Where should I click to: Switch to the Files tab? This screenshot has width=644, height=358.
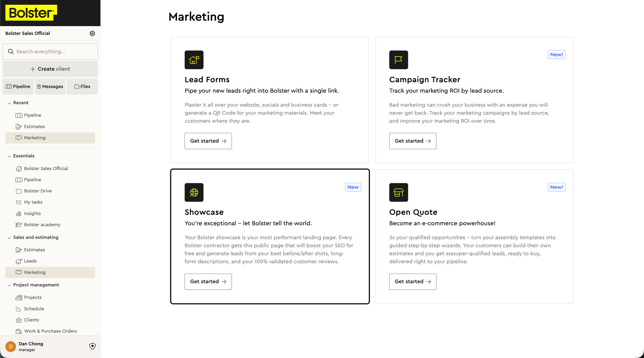82,87
